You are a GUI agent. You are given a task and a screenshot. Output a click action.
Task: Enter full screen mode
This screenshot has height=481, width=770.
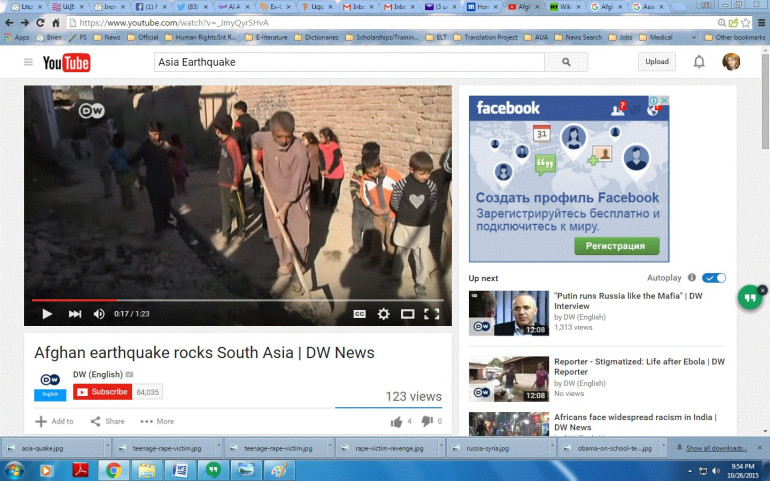(431, 314)
